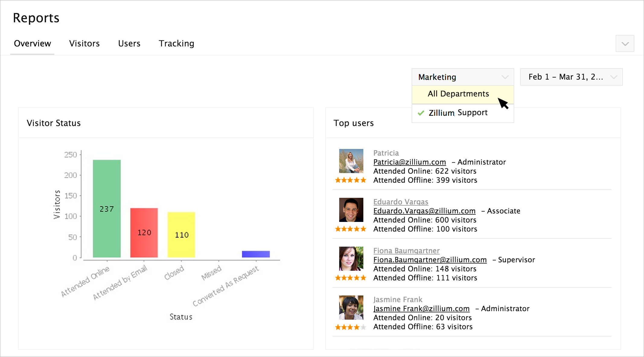Open the Feb 1 – Mar 31 date range dropdown
The image size is (644, 357).
click(x=571, y=77)
